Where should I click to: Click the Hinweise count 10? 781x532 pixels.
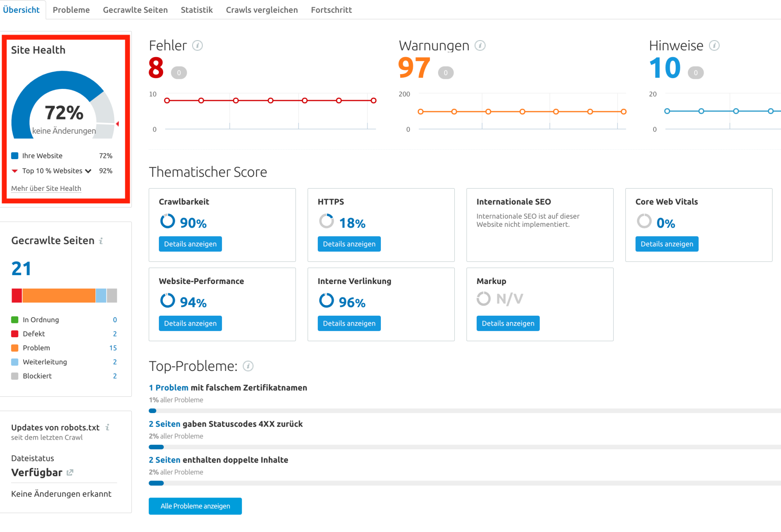665,68
